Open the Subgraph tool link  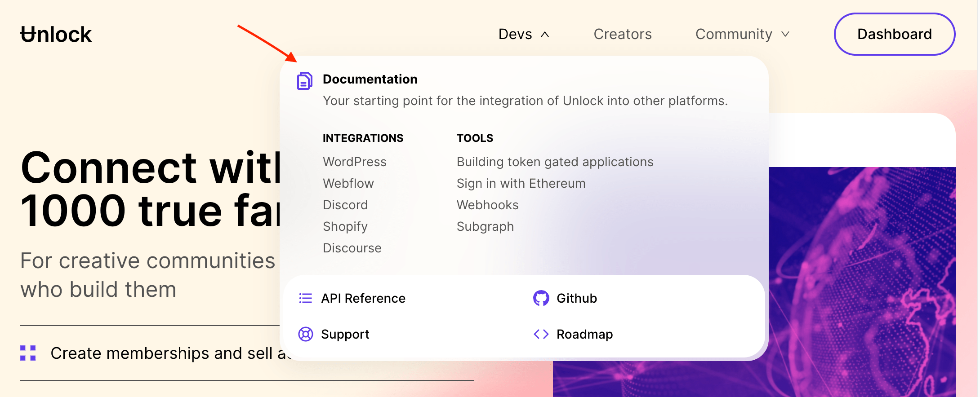pyautogui.click(x=485, y=226)
